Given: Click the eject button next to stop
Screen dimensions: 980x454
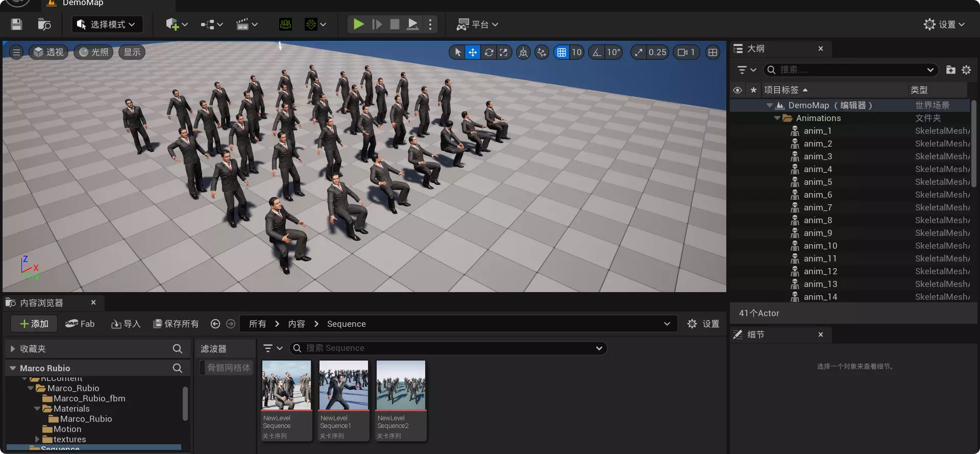Looking at the screenshot, I should [x=412, y=24].
